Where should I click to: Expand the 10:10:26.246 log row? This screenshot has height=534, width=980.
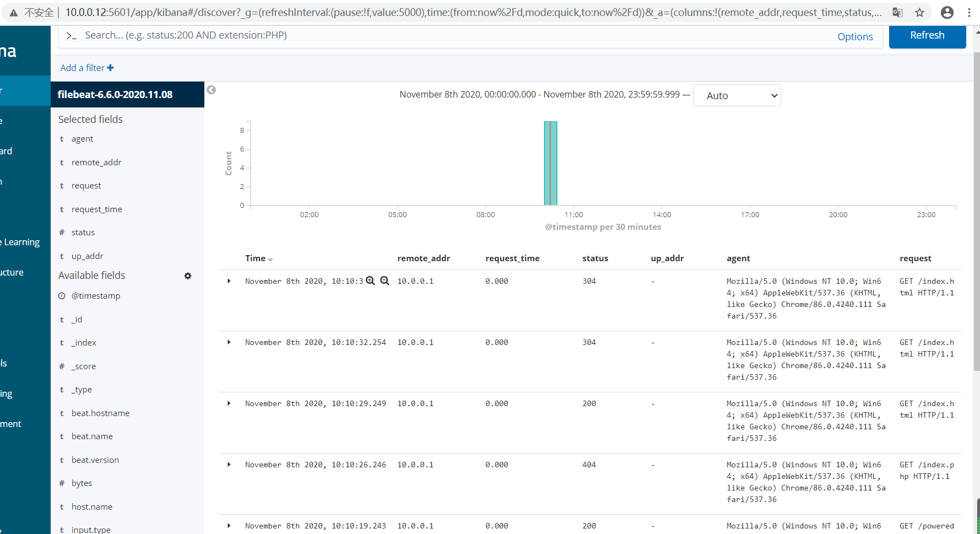coord(229,465)
